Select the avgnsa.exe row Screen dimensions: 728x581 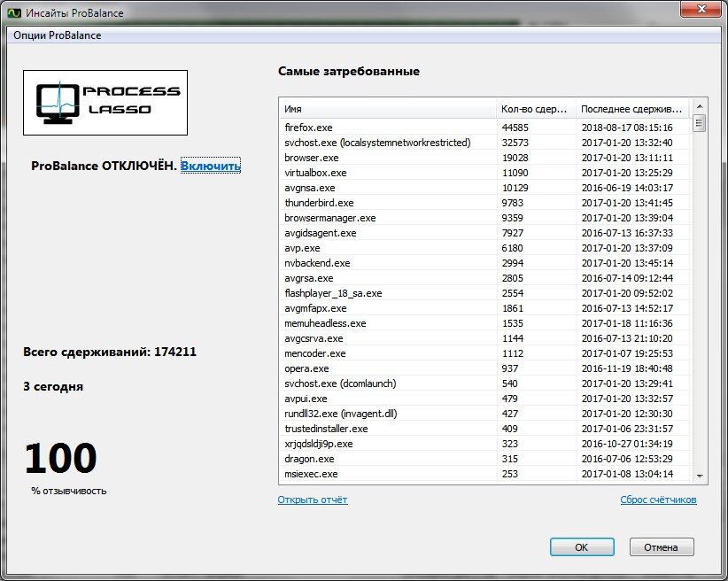pyautogui.click(x=485, y=188)
